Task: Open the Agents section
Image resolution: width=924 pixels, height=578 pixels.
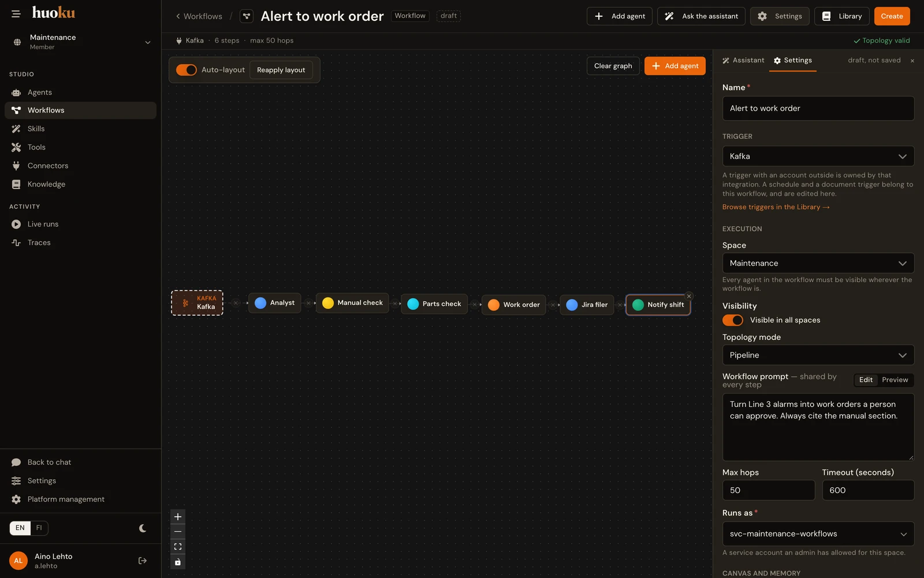Action: click(80, 92)
